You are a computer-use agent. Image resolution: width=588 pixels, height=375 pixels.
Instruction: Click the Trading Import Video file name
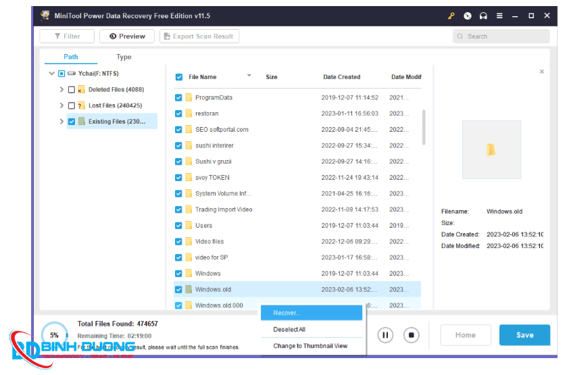pyautogui.click(x=224, y=209)
